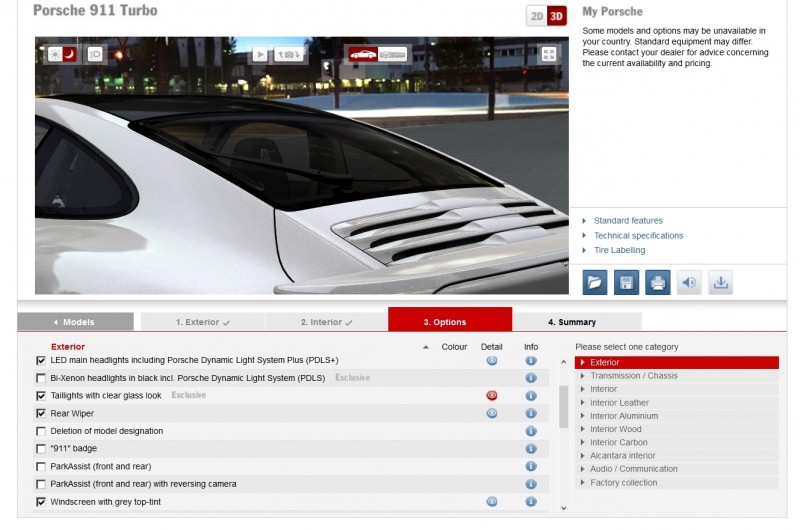Select the interior car view icon
The image size is (800, 530).
(392, 54)
